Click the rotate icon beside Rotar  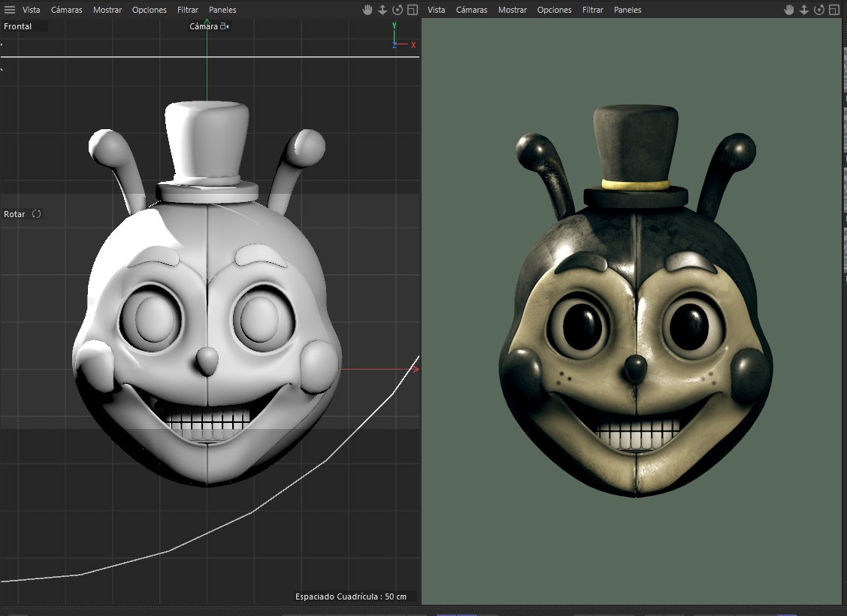pos(36,214)
